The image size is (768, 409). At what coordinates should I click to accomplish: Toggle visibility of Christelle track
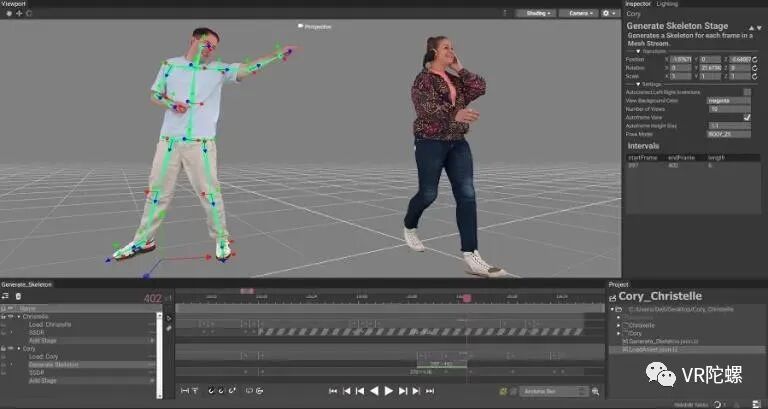pyautogui.click(x=10, y=317)
